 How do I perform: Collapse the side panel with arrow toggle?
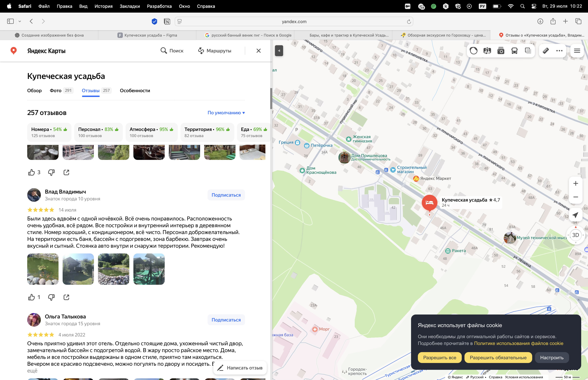[x=279, y=51]
